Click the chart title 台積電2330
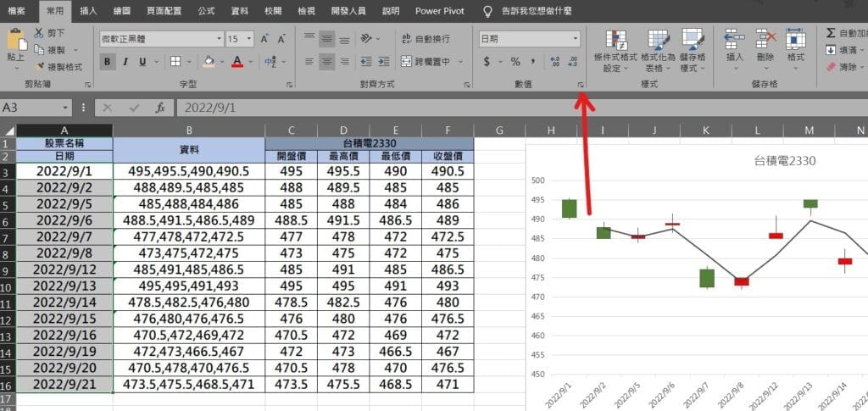 click(785, 161)
